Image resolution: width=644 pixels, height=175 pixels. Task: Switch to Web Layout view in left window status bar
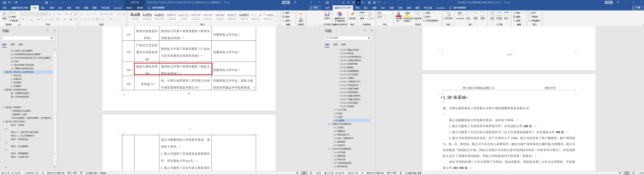coord(311,173)
